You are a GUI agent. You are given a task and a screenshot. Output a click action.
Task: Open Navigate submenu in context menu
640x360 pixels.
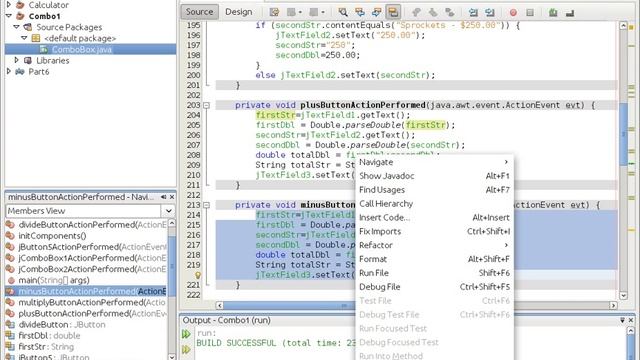(x=434, y=162)
